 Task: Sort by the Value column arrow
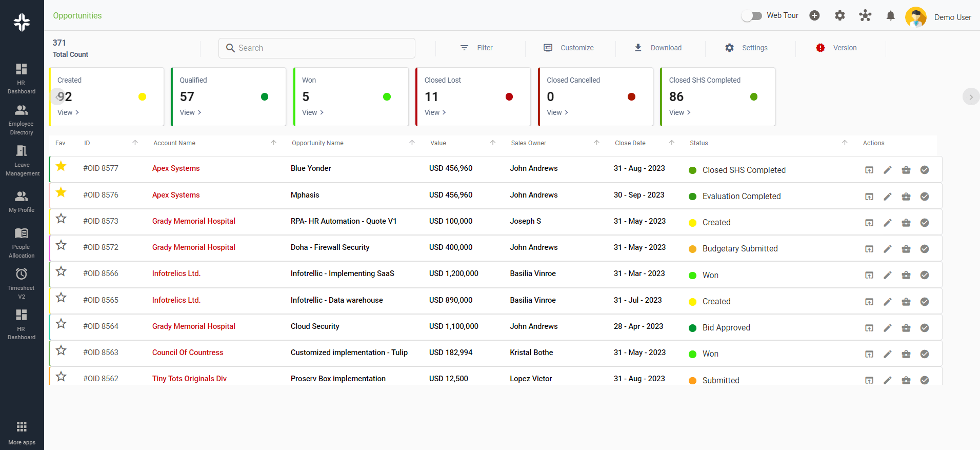click(x=492, y=143)
